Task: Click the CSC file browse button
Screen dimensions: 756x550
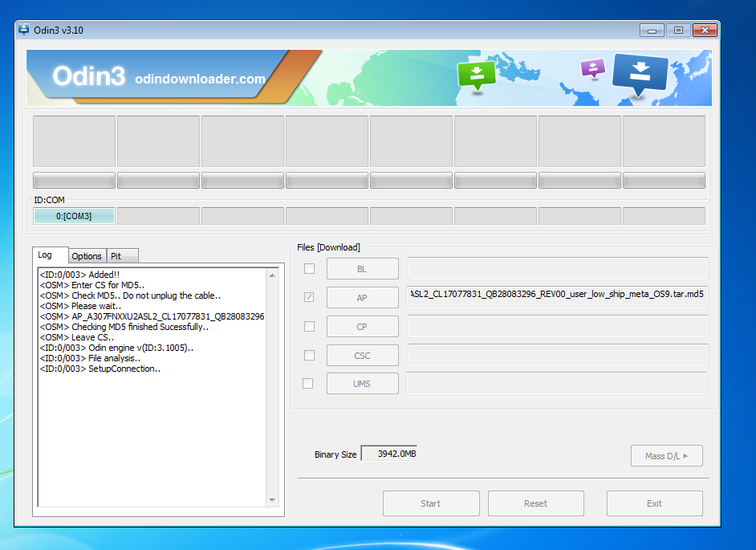Action: click(363, 356)
